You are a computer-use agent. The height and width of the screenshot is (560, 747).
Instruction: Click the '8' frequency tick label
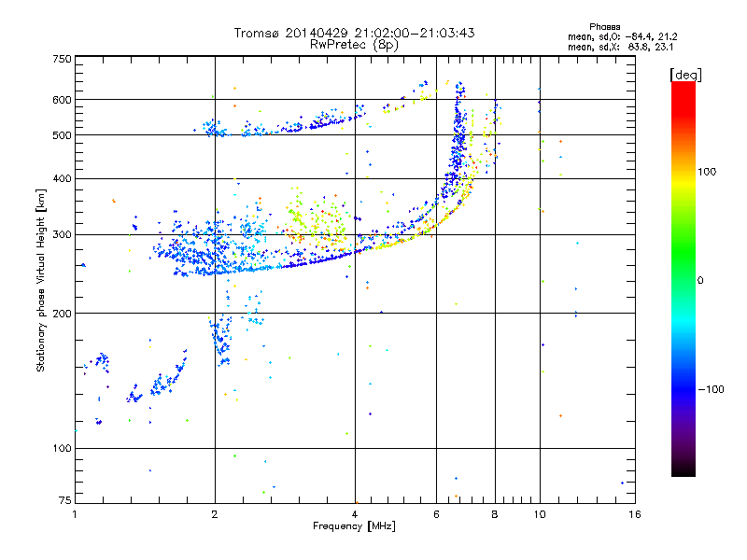495,514
